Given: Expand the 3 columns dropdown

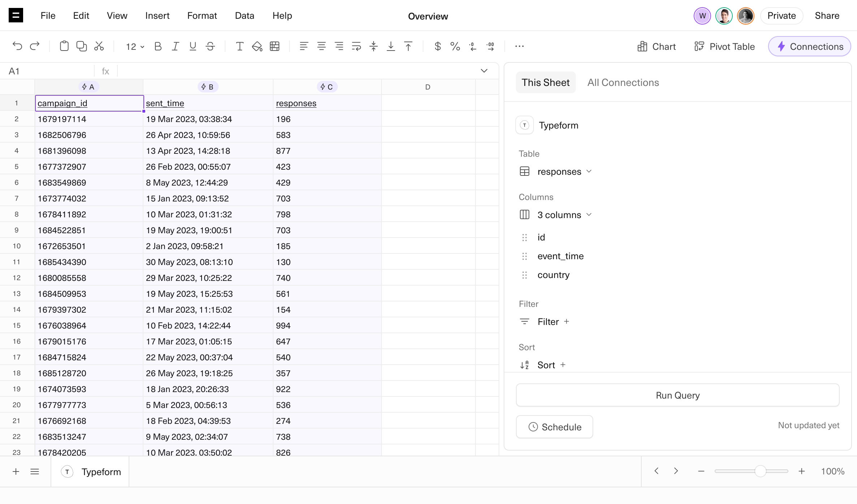Looking at the screenshot, I should pos(564,215).
